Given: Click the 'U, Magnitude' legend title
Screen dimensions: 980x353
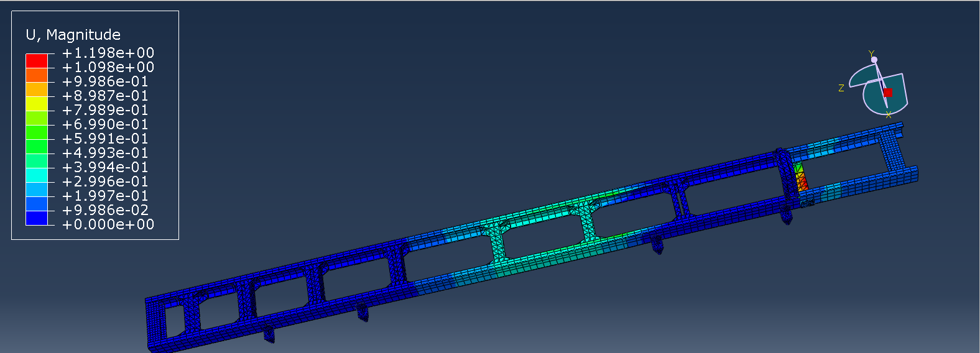Looking at the screenshot, I should (73, 35).
